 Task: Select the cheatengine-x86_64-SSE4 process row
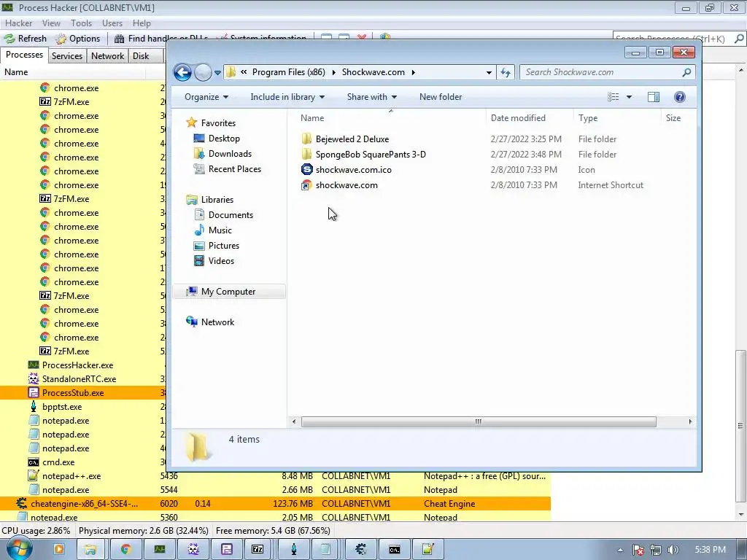pos(275,504)
